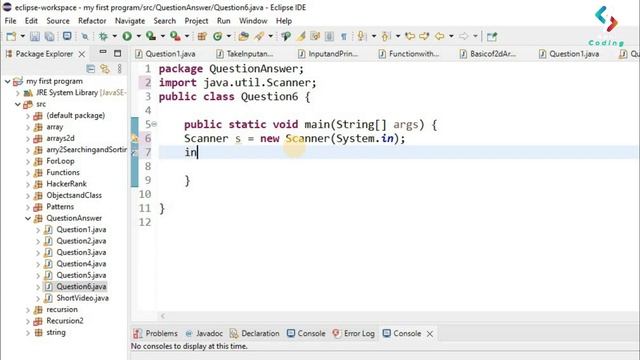The height and width of the screenshot is (360, 640).
Task: Open the Refactor menu
Action: point(92,21)
